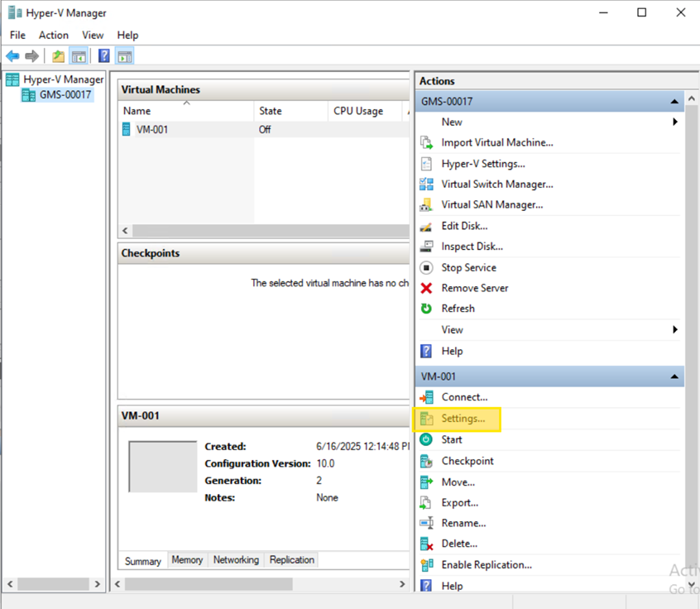700x609 pixels.
Task: Click the Back arrow toolbar icon
Action: [x=12, y=56]
